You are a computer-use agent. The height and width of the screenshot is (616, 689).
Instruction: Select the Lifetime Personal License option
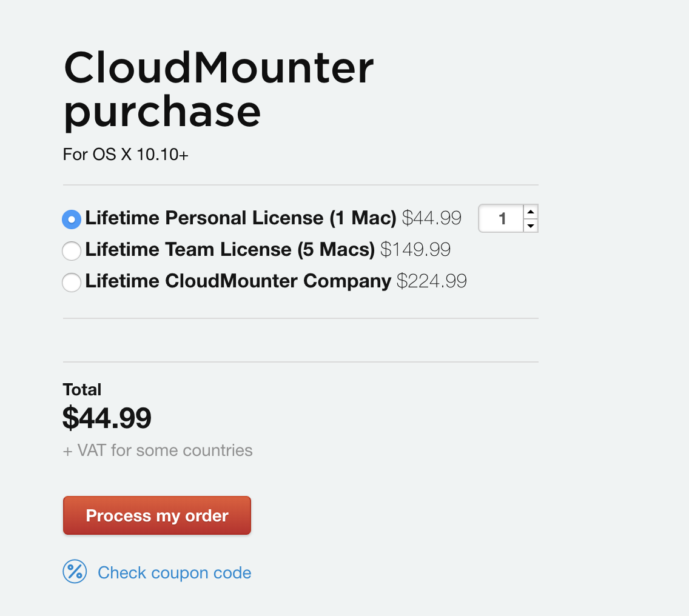(x=71, y=219)
